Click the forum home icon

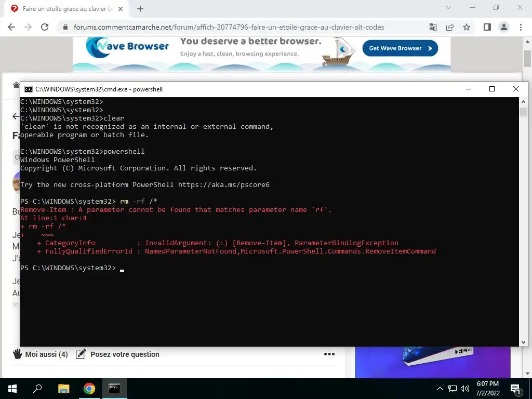pos(16,85)
